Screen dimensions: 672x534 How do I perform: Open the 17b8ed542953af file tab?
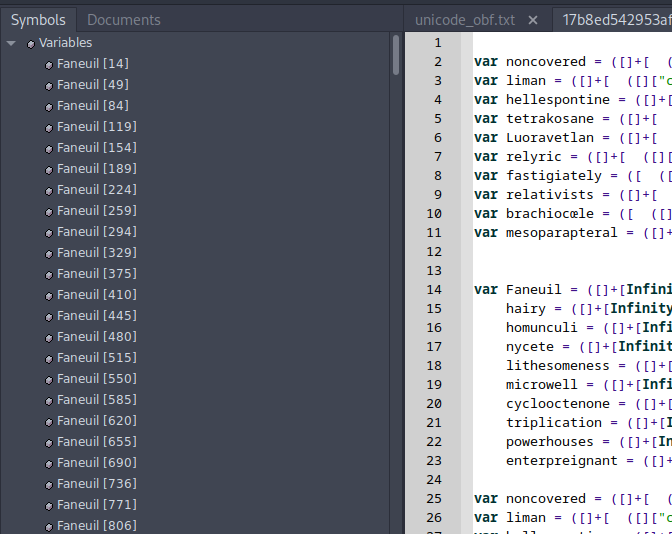pyautogui.click(x=615, y=20)
